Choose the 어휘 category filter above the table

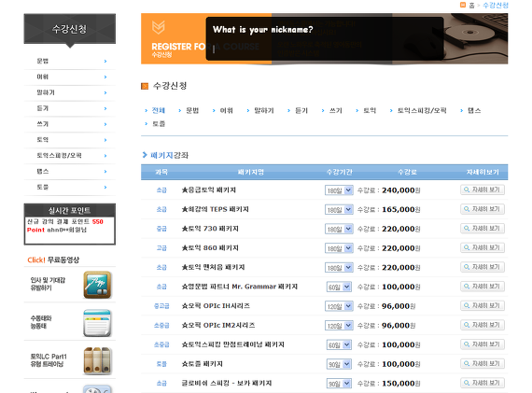click(x=226, y=110)
